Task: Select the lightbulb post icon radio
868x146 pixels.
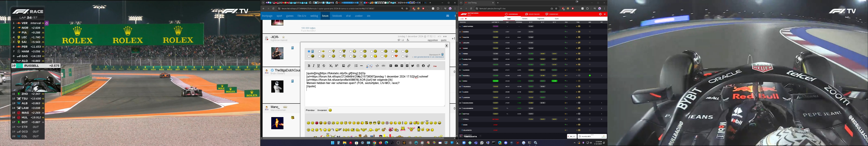Action: coord(330,51)
